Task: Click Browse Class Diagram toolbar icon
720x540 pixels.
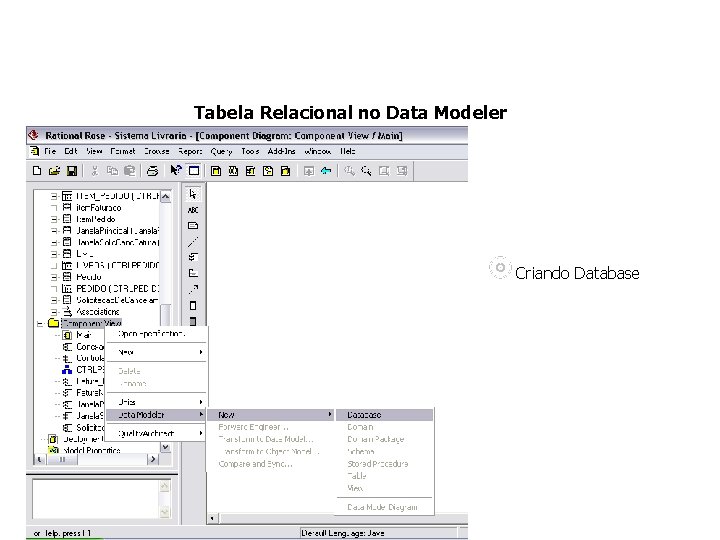Action: click(216, 171)
